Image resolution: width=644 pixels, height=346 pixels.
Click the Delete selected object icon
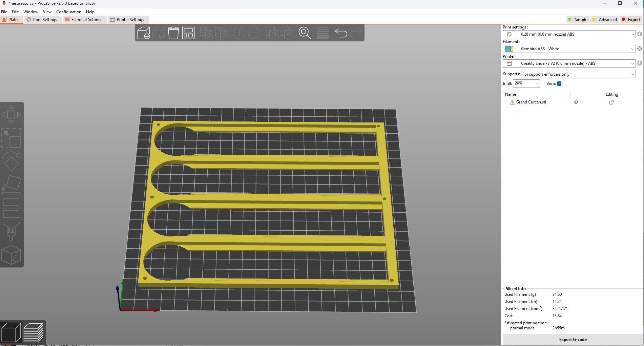point(159,33)
